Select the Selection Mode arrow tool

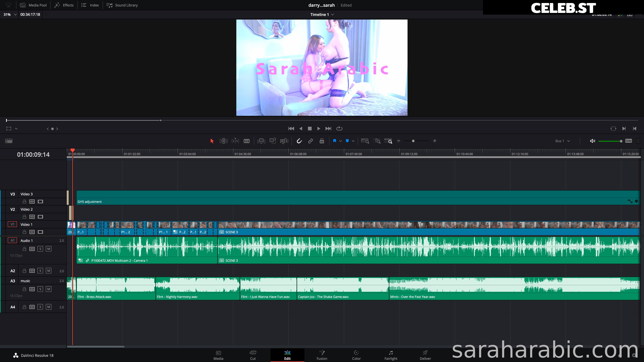tap(212, 141)
